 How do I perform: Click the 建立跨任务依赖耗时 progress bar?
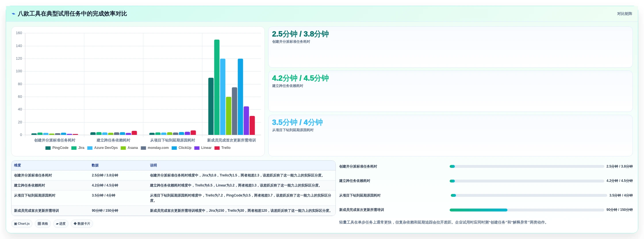click(527, 181)
